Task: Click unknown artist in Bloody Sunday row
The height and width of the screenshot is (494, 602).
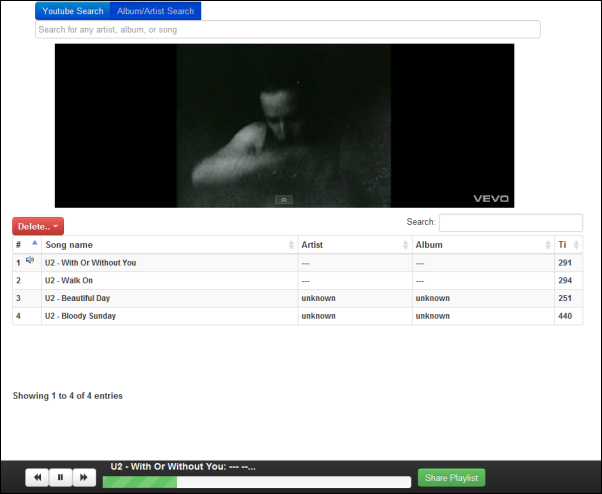Action: [x=318, y=316]
